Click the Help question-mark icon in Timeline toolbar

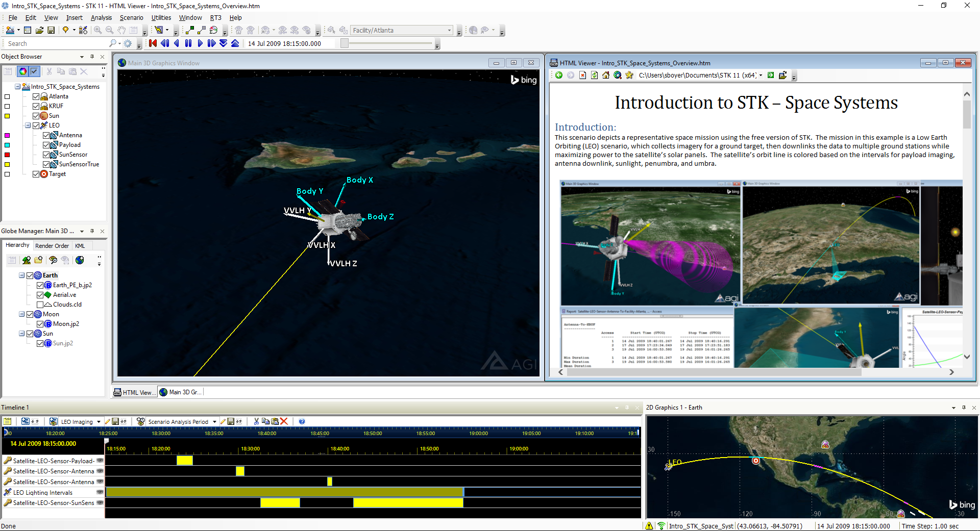tap(302, 421)
